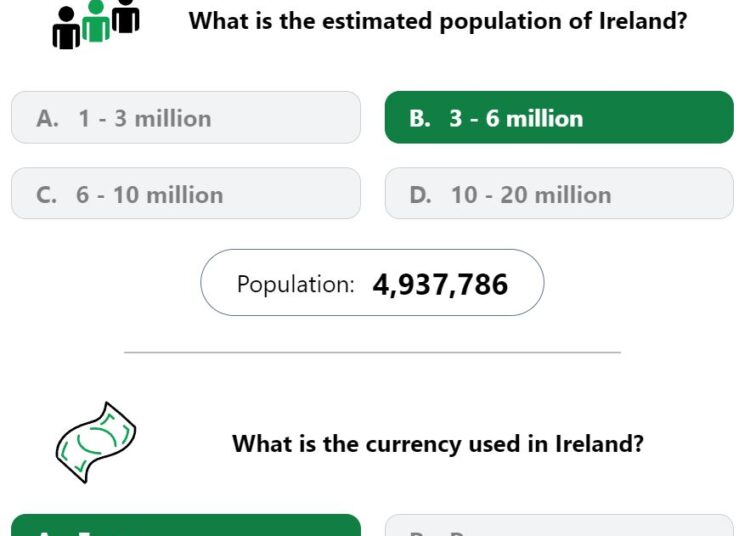The width and height of the screenshot is (750, 536).
Task: Click the leftmost black person figure
Action: (x=66, y=28)
